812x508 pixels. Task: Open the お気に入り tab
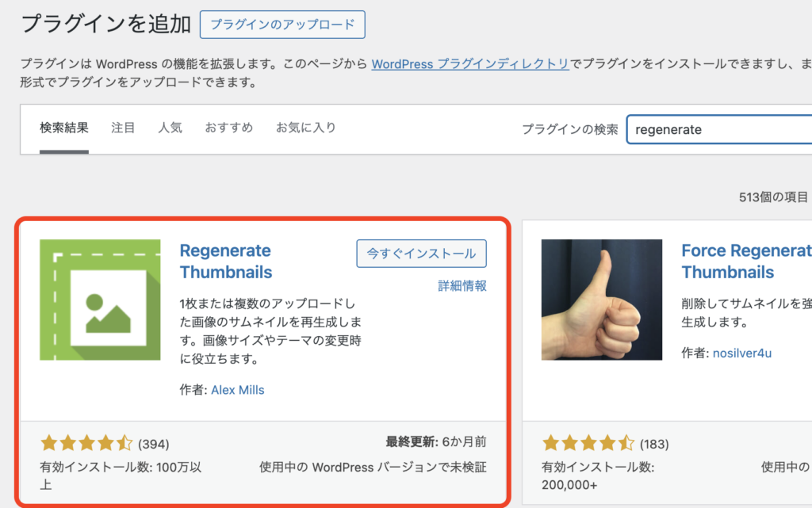pyautogui.click(x=306, y=128)
